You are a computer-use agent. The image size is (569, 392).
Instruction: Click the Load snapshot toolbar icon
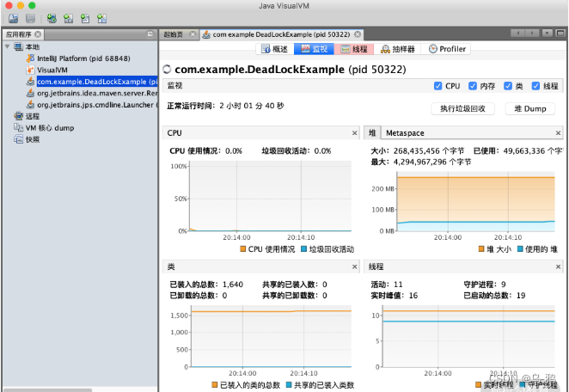coord(14,19)
